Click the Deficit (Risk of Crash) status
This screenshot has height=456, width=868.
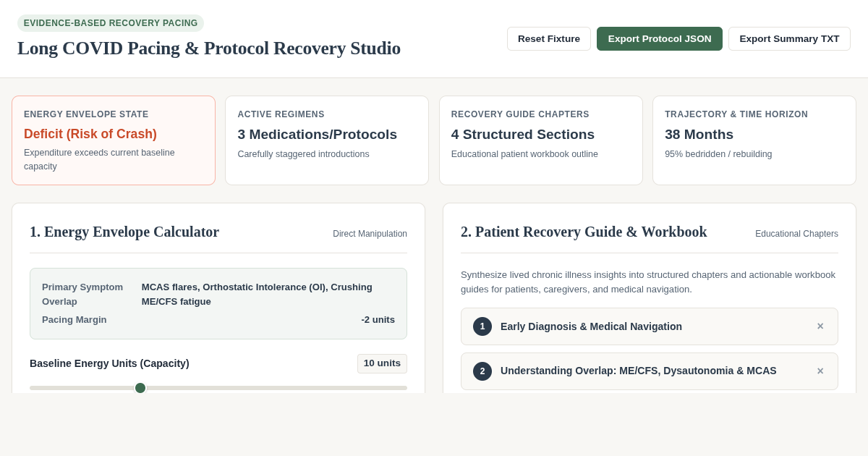(90, 134)
